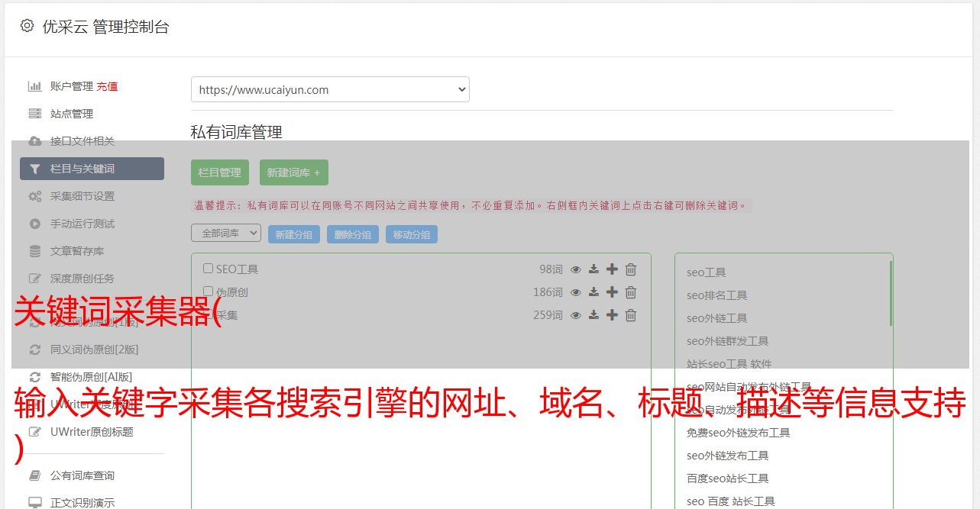
Task: Click keyword '免费seo外链发布工具' in the right list
Action: [739, 433]
